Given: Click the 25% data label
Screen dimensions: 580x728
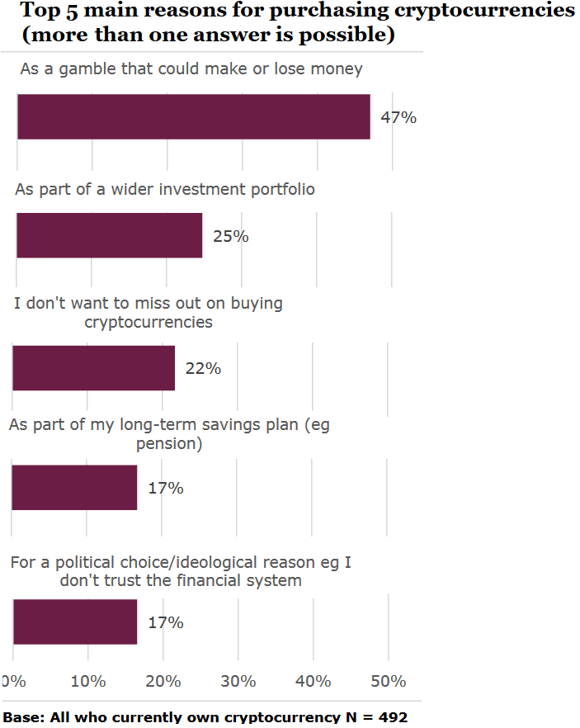Looking at the screenshot, I should [231, 236].
